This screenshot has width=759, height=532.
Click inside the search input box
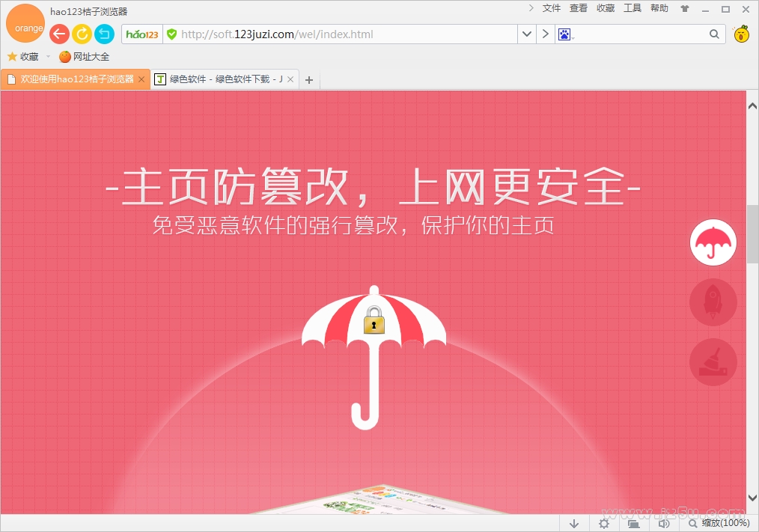641,34
